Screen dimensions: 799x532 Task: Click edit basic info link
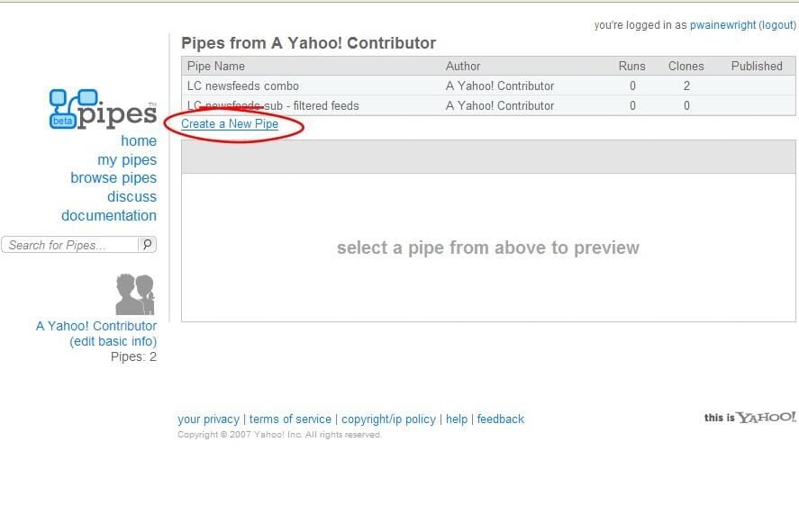point(113,341)
